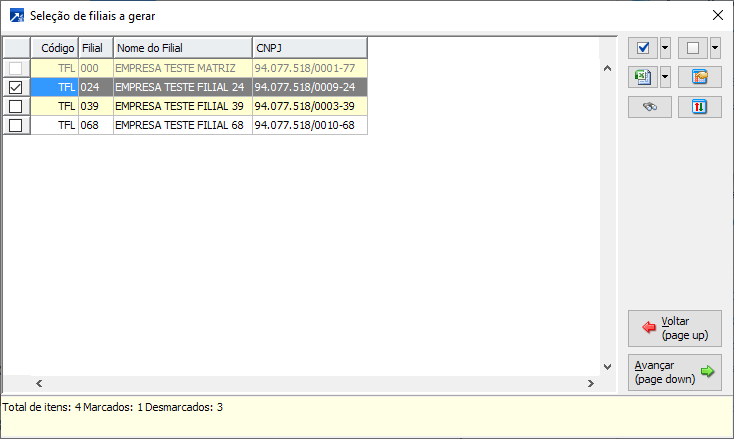Click the unmark all empty box button
Screen dimensions: 748x446
click(693, 48)
